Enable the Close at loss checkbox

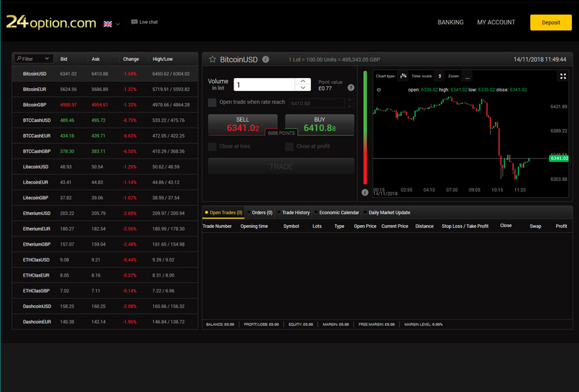[212, 146]
